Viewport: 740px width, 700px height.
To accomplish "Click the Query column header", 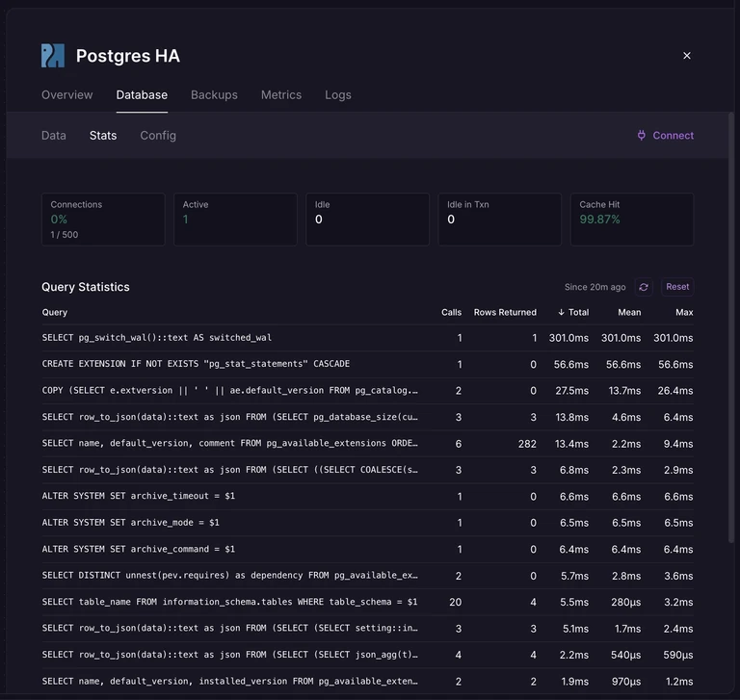I will (55, 312).
